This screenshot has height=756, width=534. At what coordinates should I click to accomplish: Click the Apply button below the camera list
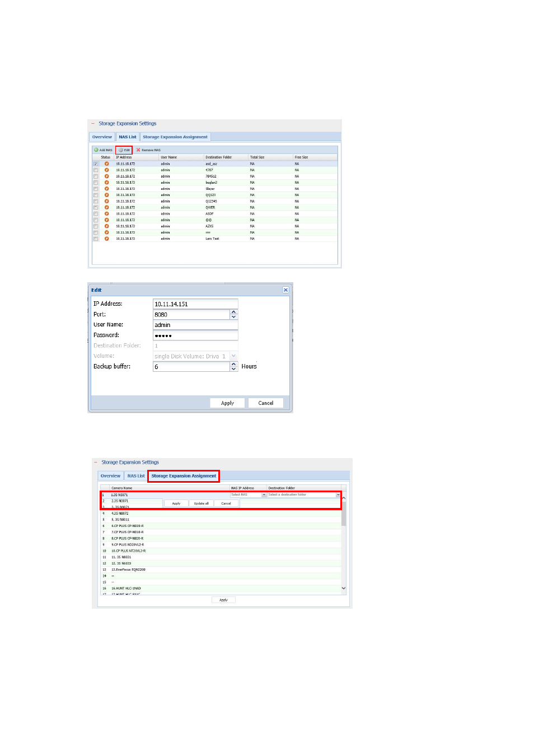click(x=223, y=600)
